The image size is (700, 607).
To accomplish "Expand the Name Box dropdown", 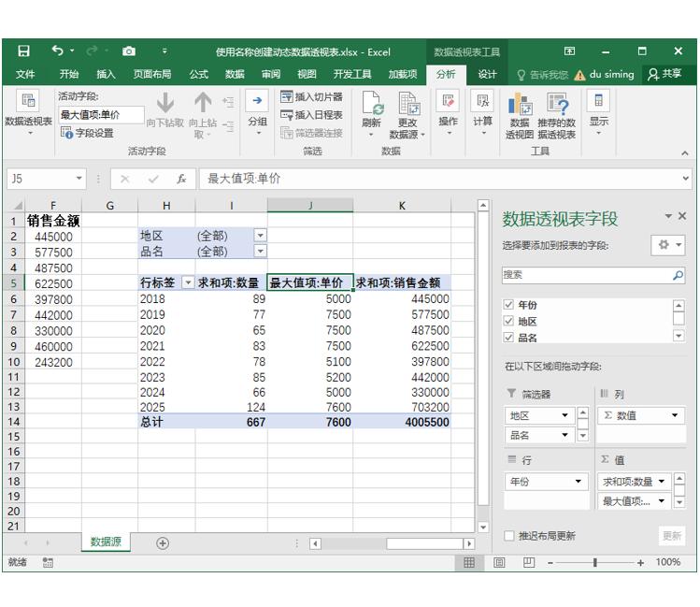I will [x=79, y=179].
